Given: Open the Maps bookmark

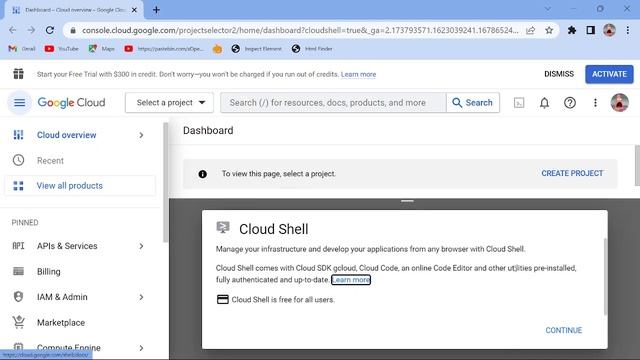Looking at the screenshot, I should coord(102,49).
